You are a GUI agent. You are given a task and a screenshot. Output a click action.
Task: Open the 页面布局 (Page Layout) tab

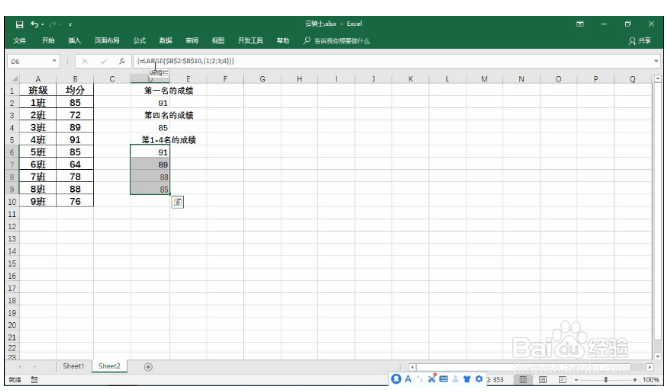(x=107, y=40)
